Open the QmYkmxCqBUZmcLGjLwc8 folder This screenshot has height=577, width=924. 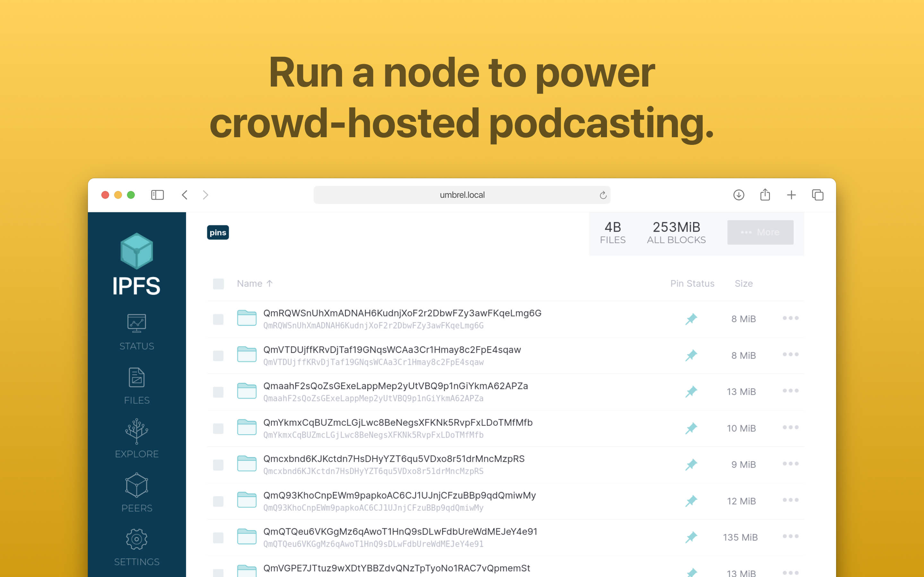click(x=397, y=422)
